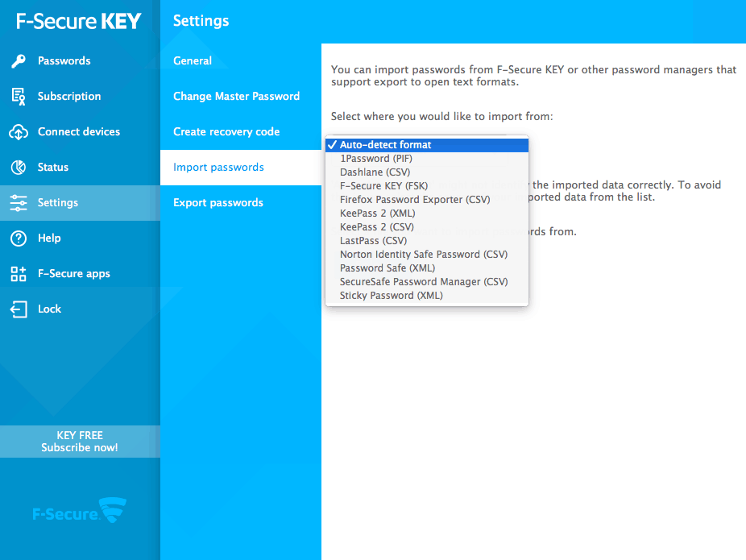Open the Status section icon
The width and height of the screenshot is (746, 560).
pyautogui.click(x=18, y=167)
